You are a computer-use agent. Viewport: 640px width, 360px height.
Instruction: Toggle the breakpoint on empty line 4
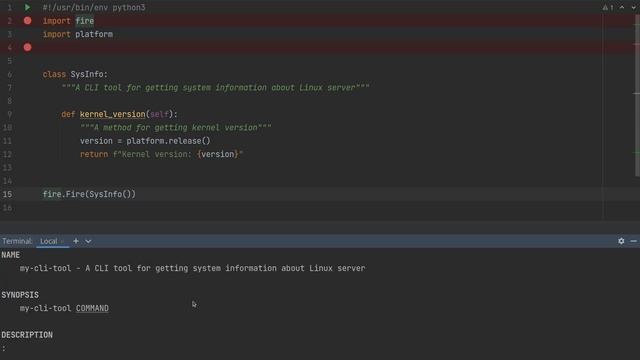[x=27, y=47]
